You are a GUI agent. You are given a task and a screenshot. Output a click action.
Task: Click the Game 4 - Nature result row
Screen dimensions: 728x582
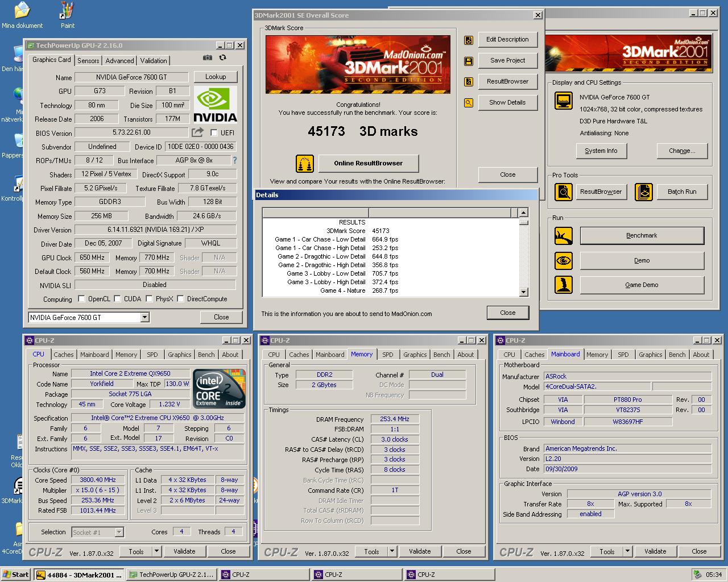point(390,290)
